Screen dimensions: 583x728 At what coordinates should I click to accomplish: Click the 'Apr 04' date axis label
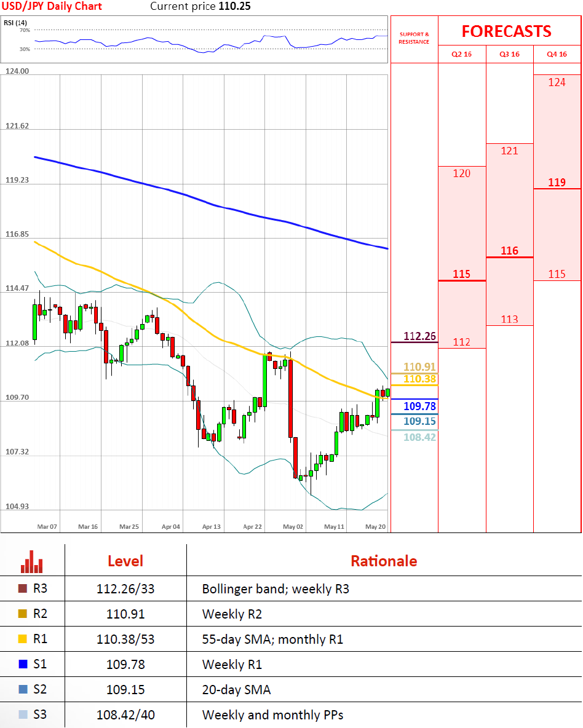[170, 526]
